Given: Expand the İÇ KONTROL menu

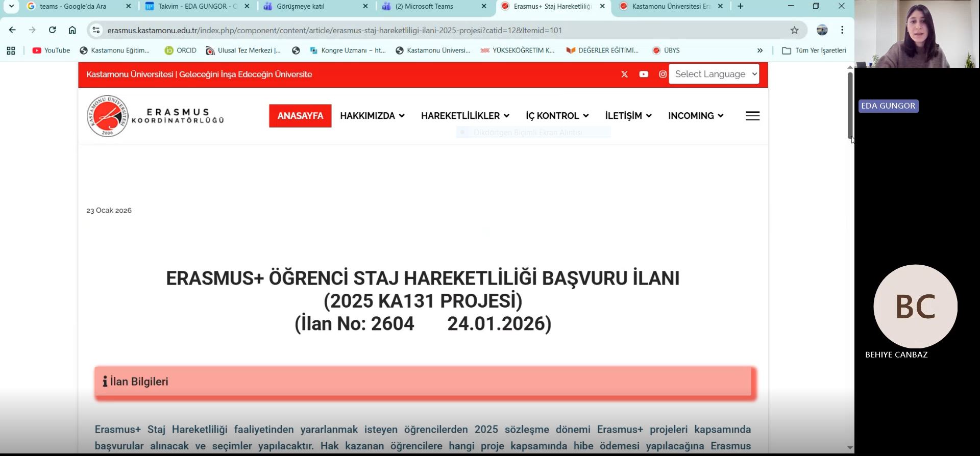Looking at the screenshot, I should [557, 116].
